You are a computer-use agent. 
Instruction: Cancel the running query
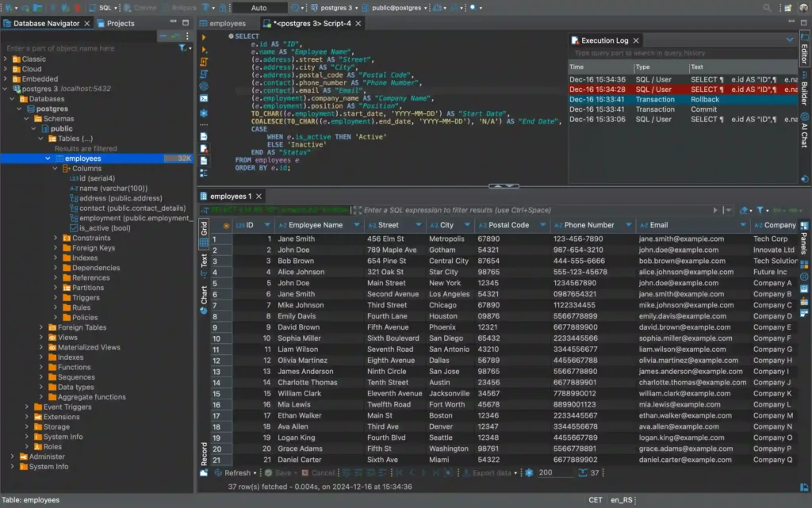[x=320, y=473]
